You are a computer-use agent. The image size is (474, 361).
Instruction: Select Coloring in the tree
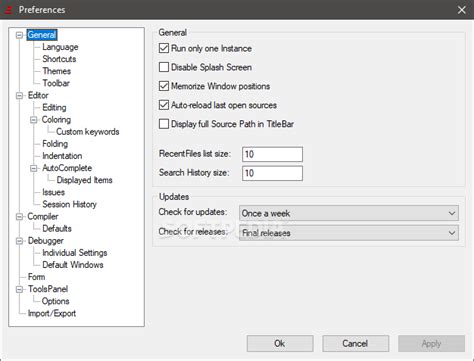coord(56,119)
